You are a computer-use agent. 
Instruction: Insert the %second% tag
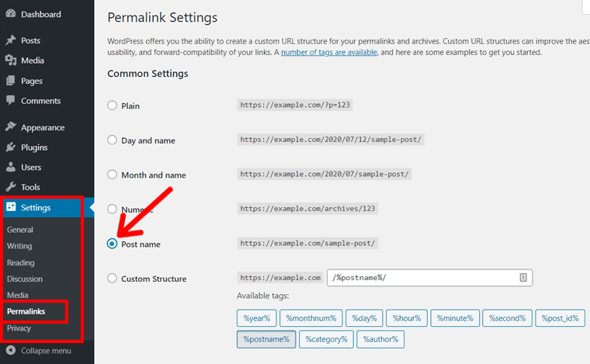[507, 318]
